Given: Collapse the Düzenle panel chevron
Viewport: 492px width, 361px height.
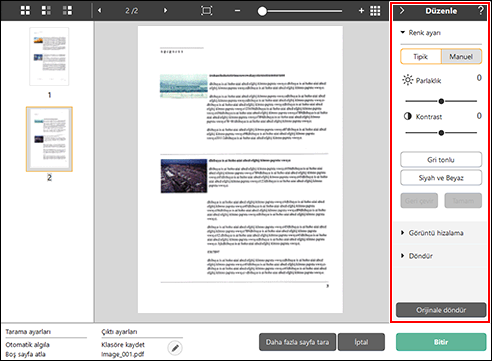Looking at the screenshot, I should click(x=402, y=11).
